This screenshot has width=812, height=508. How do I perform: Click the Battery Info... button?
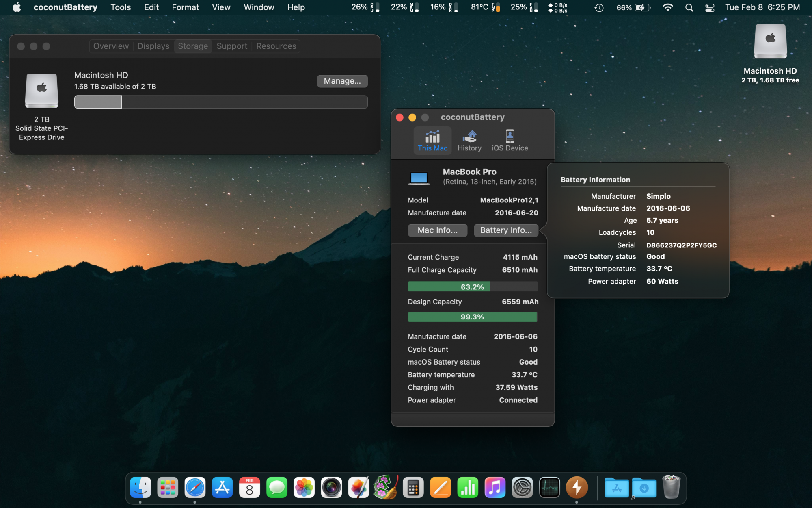click(506, 230)
